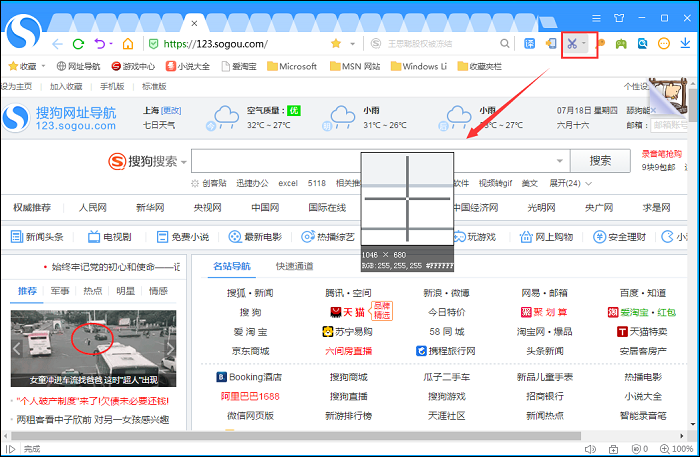Click the 搜索 button
This screenshot has width=700, height=457.
tap(600, 161)
